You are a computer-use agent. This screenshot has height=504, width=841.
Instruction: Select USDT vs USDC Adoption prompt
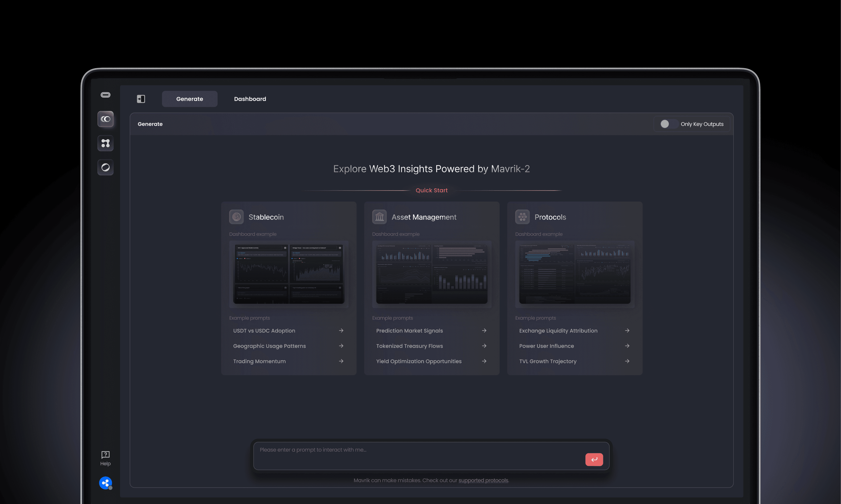point(264,330)
